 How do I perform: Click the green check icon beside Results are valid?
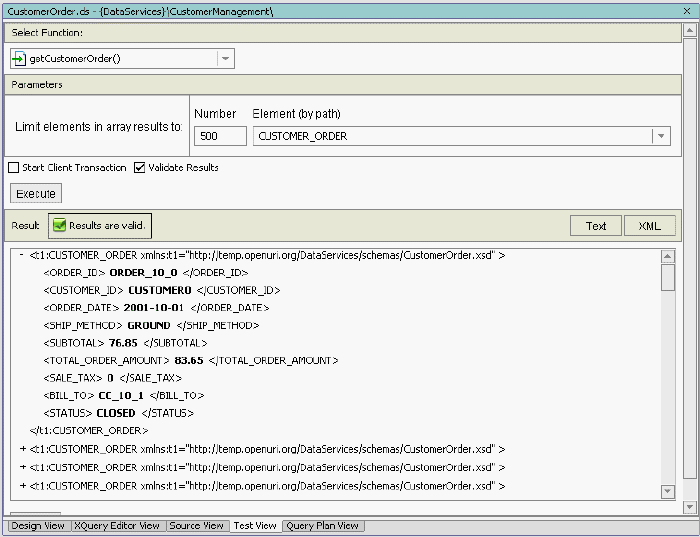(x=59, y=225)
